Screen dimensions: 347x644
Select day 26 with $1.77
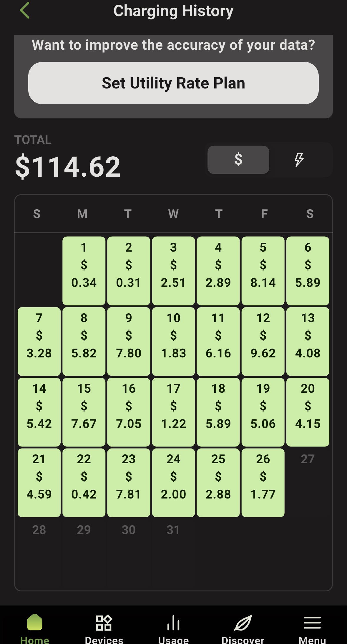pos(263,482)
